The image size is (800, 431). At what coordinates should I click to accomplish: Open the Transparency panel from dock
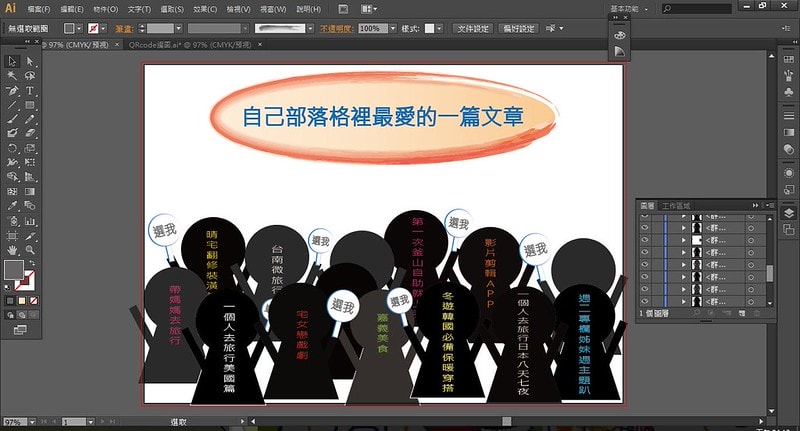point(789,149)
